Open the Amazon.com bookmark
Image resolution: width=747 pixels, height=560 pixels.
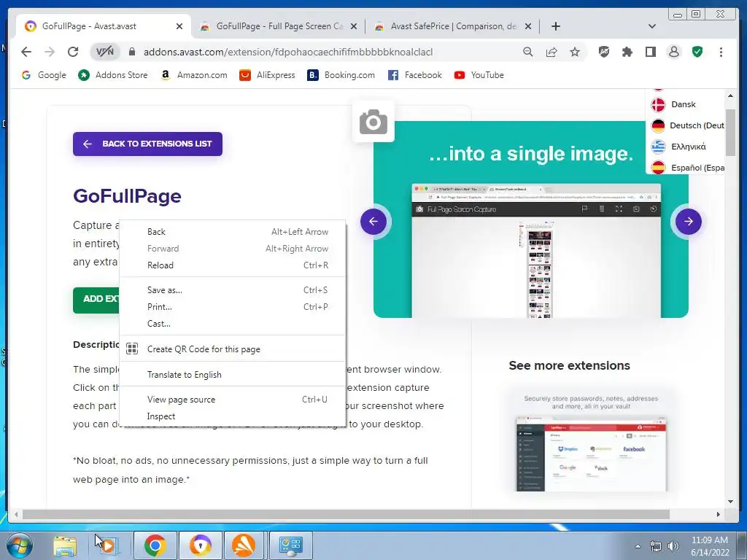tap(194, 75)
